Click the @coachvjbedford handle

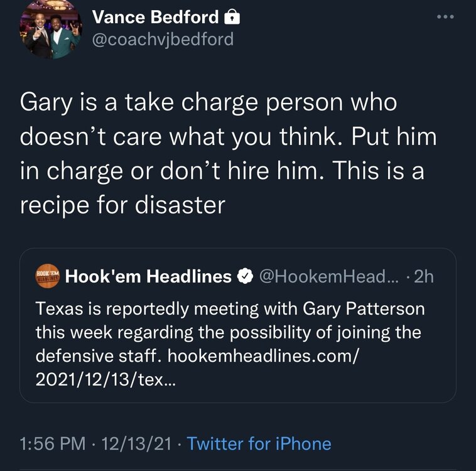(163, 39)
